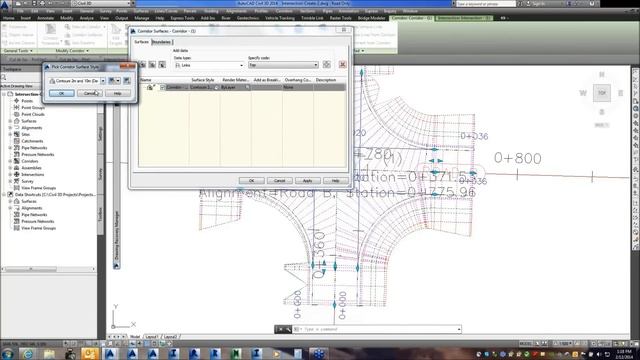Toggle checkbox in the Corridor surface row

point(162,87)
